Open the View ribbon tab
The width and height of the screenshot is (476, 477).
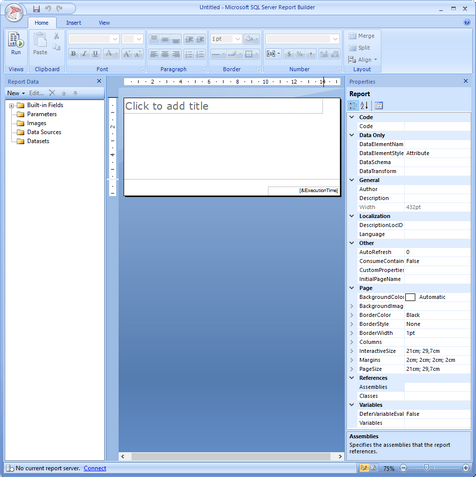coord(104,23)
